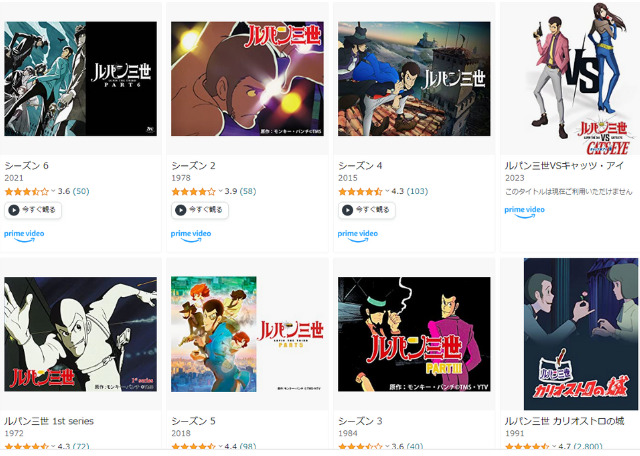
Task: Select the Lupin PART III poster thumbnail
Action: 414,334
